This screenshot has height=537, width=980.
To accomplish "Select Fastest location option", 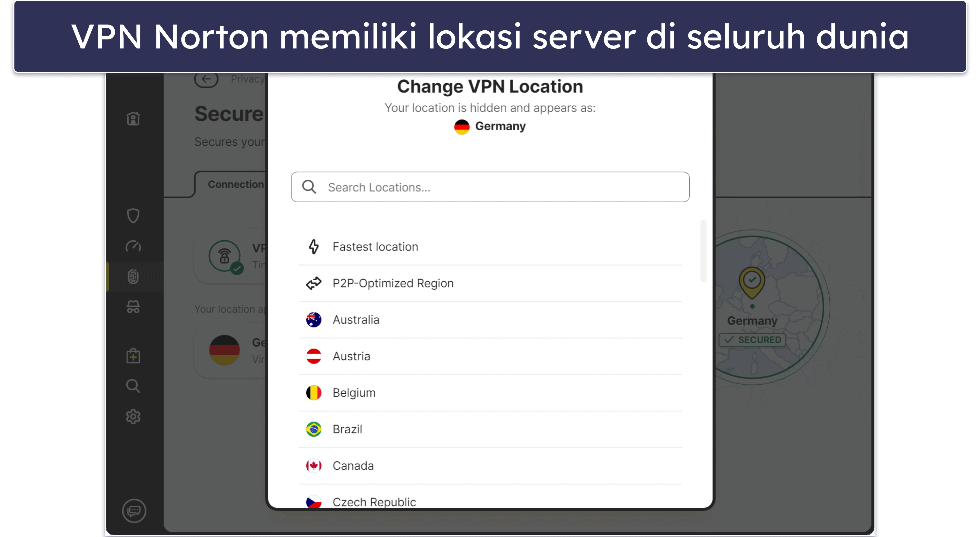I will pyautogui.click(x=490, y=247).
